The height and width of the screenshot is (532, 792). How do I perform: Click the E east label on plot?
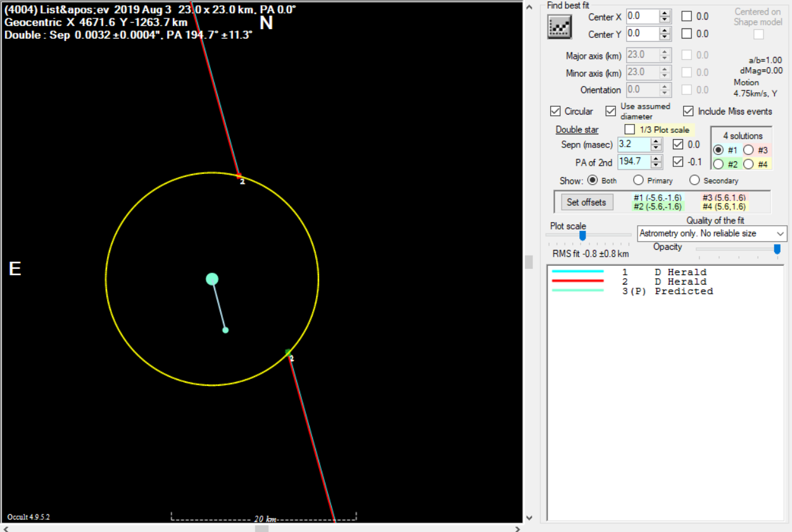[x=15, y=269]
